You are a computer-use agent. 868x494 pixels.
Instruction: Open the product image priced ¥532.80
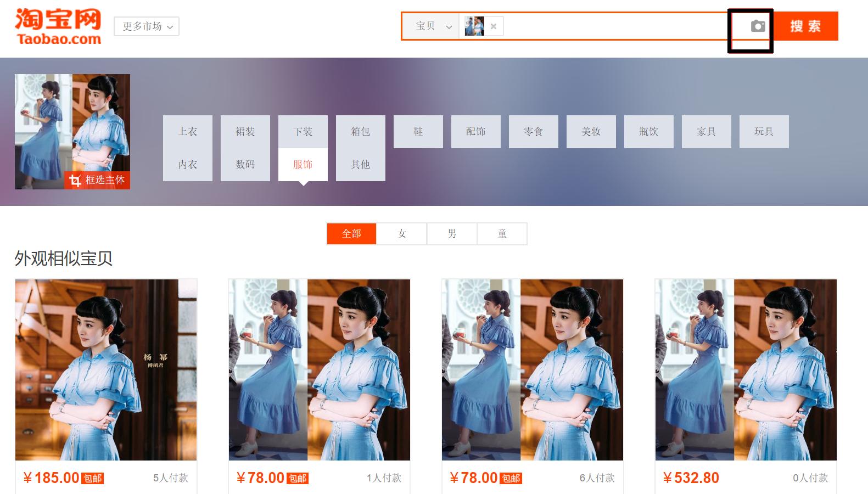(746, 370)
